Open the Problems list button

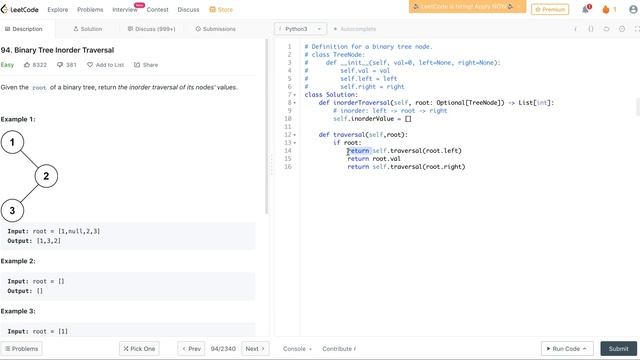[22, 349]
